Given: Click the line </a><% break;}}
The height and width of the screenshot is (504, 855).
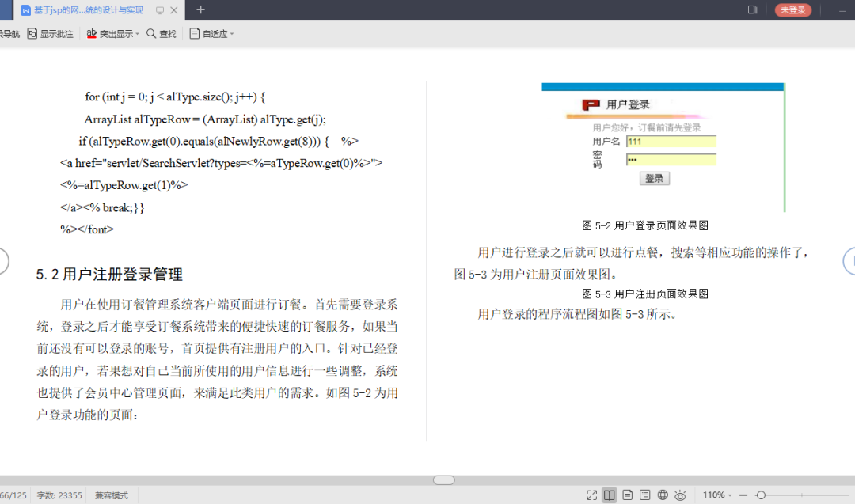Looking at the screenshot, I should pyautogui.click(x=102, y=207).
